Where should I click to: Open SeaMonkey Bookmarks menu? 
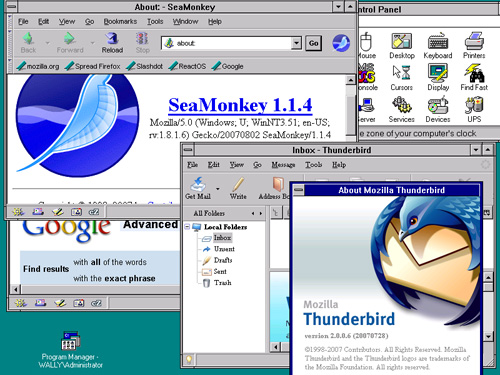click(x=120, y=22)
